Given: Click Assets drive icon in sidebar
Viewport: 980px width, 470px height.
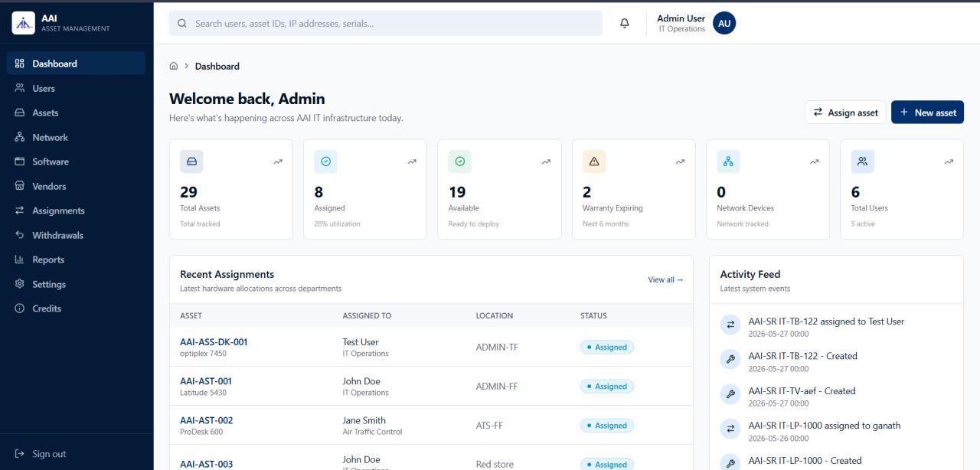Looking at the screenshot, I should pos(20,113).
